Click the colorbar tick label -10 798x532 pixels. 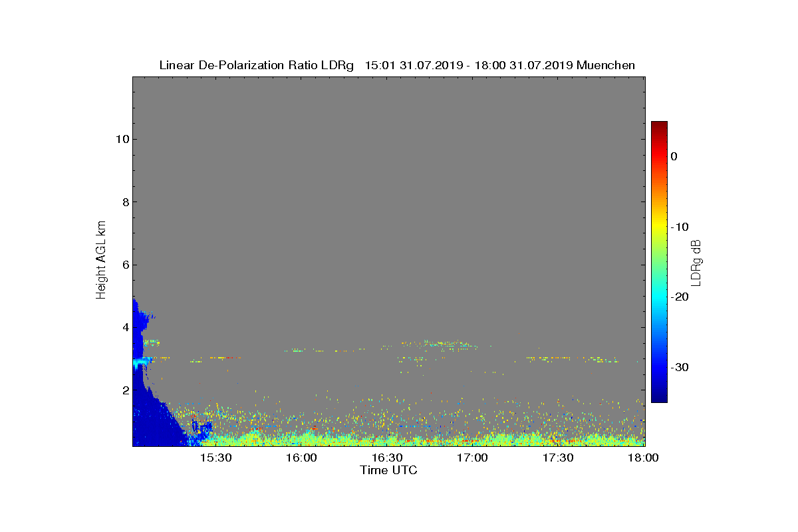(x=679, y=227)
